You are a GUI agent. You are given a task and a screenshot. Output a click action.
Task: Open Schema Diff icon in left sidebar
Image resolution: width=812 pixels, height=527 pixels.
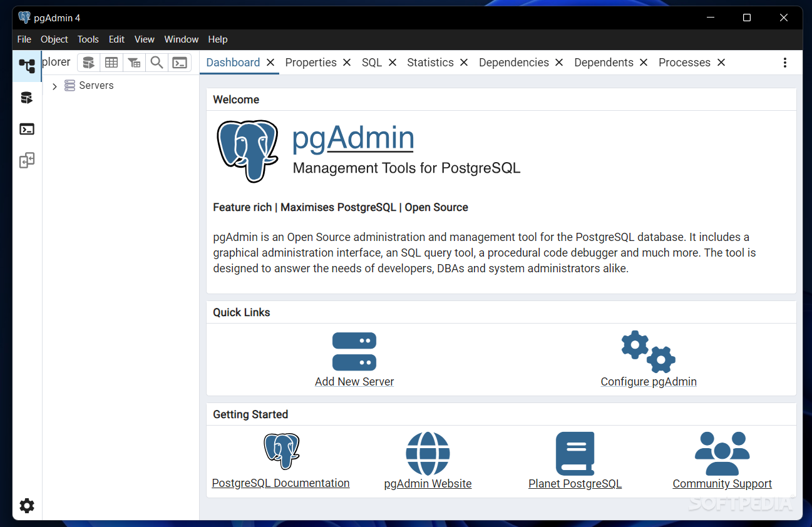click(x=27, y=161)
